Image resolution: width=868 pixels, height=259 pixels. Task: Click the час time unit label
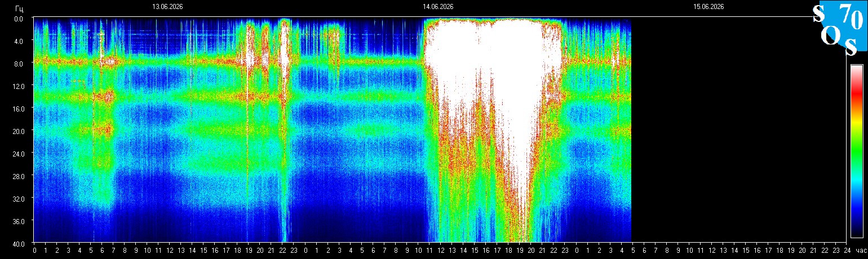coord(860,250)
